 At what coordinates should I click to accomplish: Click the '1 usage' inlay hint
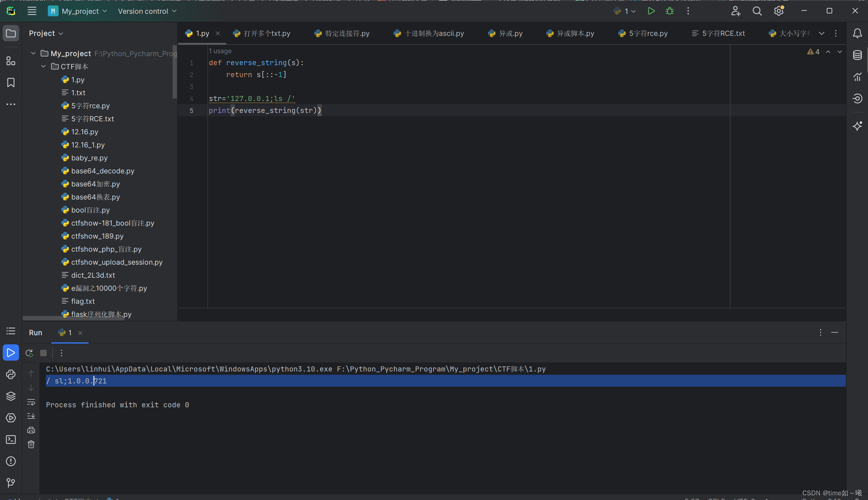(x=220, y=51)
